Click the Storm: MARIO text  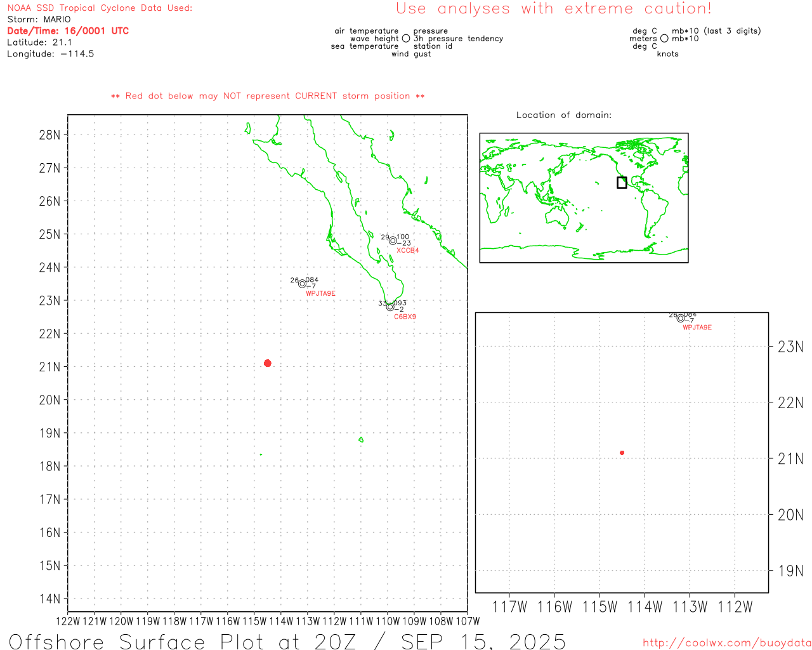(39, 20)
